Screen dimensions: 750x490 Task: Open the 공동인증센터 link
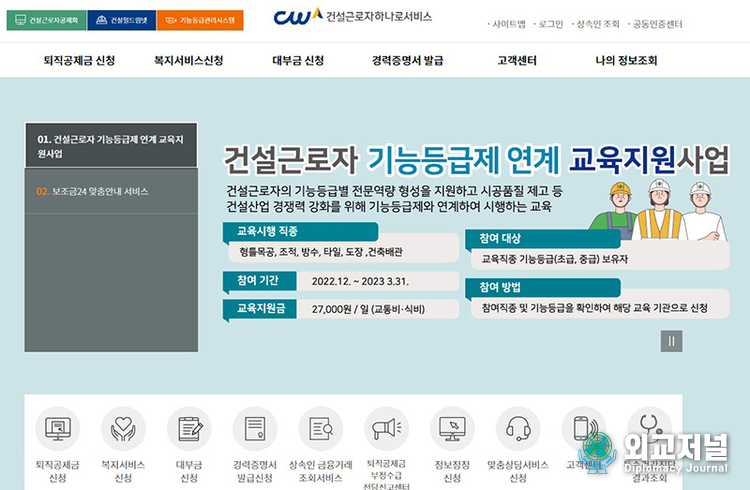tap(657, 24)
